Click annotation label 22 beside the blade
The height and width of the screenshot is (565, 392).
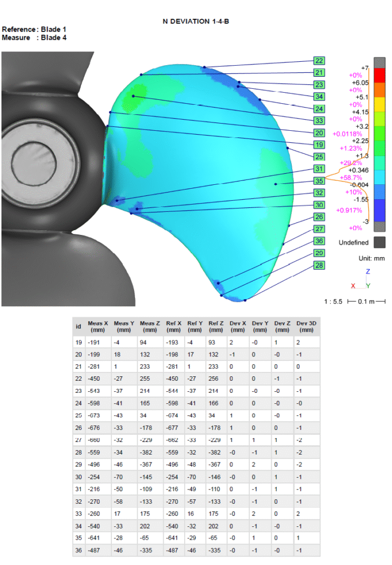pos(319,61)
